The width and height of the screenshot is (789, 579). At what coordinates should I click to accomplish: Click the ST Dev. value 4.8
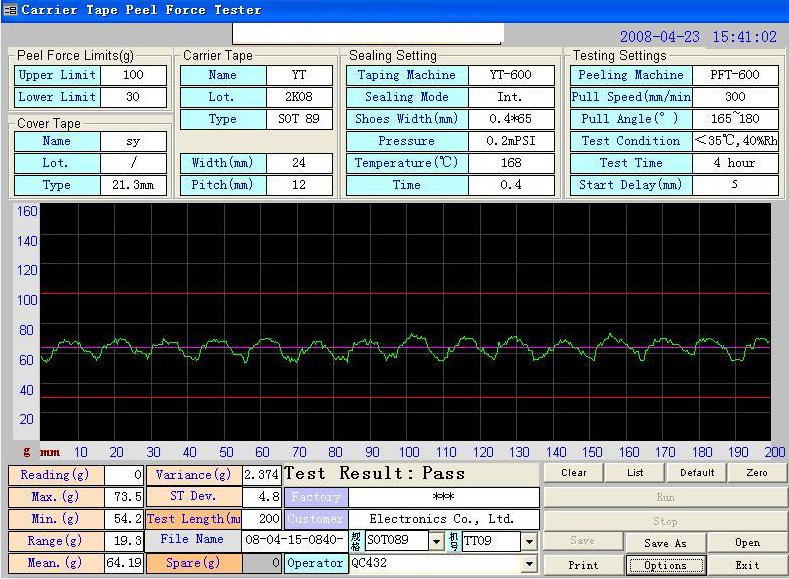(262, 497)
